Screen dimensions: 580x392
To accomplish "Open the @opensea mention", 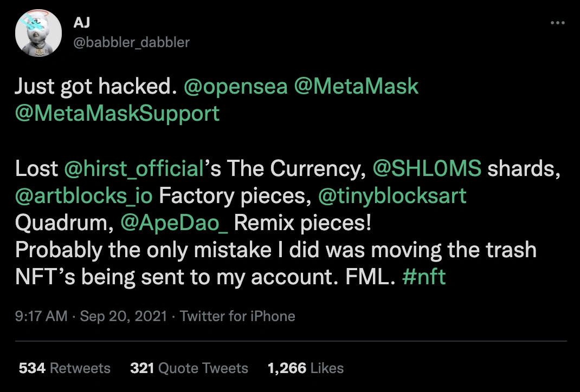I will click(x=236, y=87).
